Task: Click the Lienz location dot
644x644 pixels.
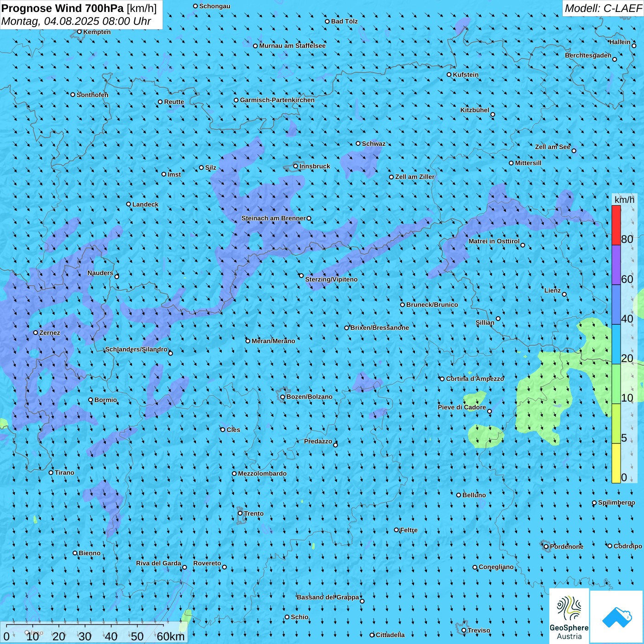Action: (x=564, y=294)
